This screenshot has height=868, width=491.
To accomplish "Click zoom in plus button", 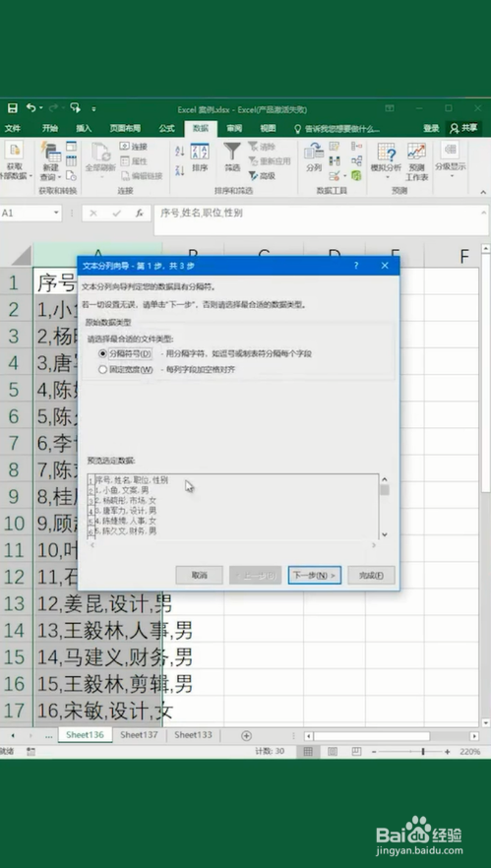I will pos(448,752).
